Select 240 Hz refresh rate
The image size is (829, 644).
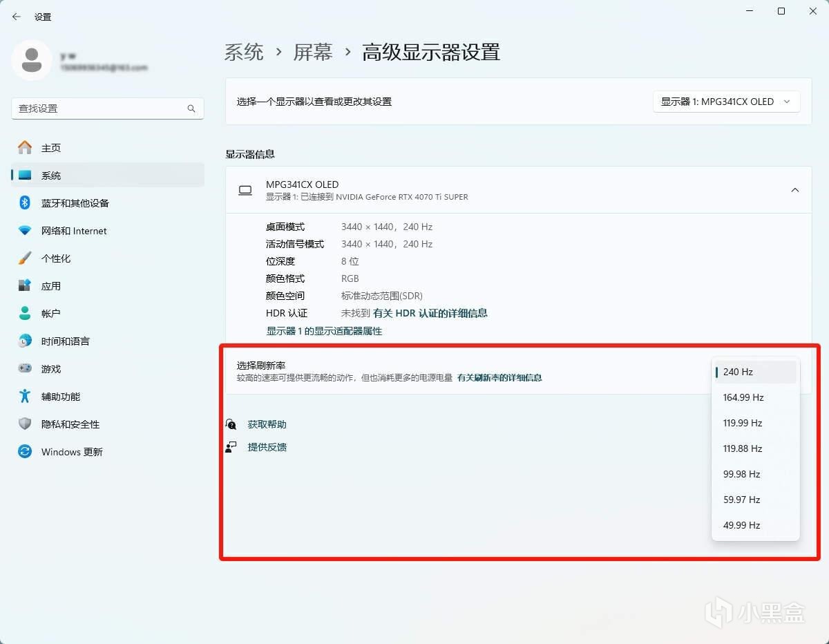[x=755, y=372]
